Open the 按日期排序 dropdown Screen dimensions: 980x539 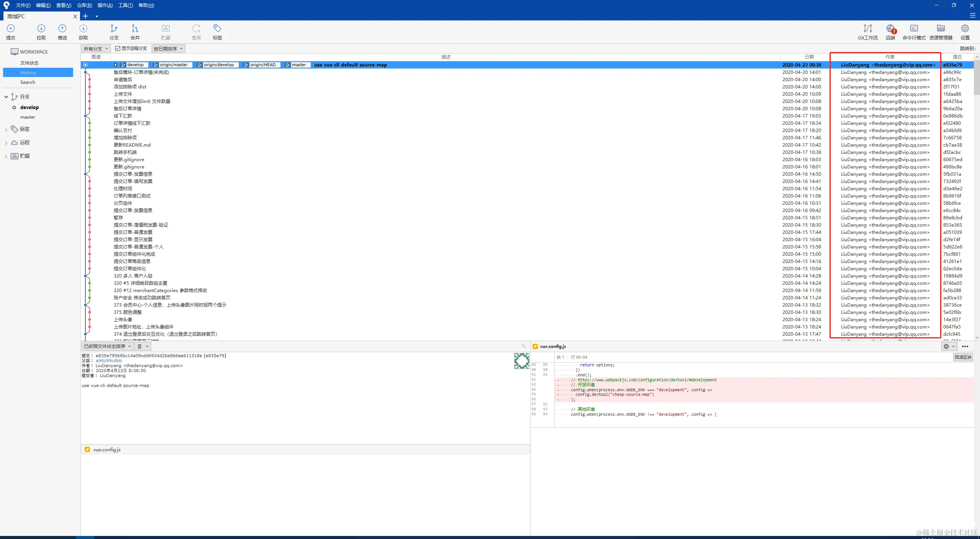[x=168, y=49]
